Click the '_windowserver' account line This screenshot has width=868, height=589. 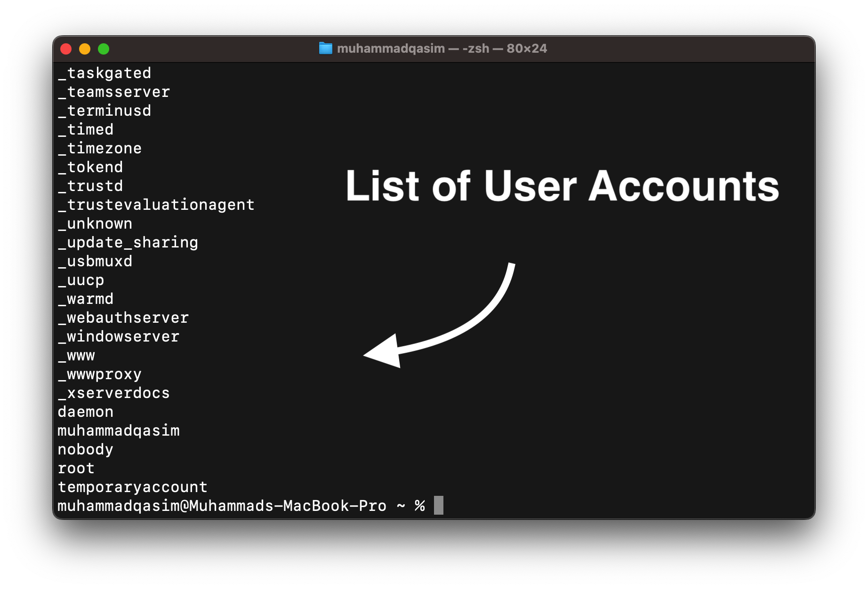click(118, 336)
